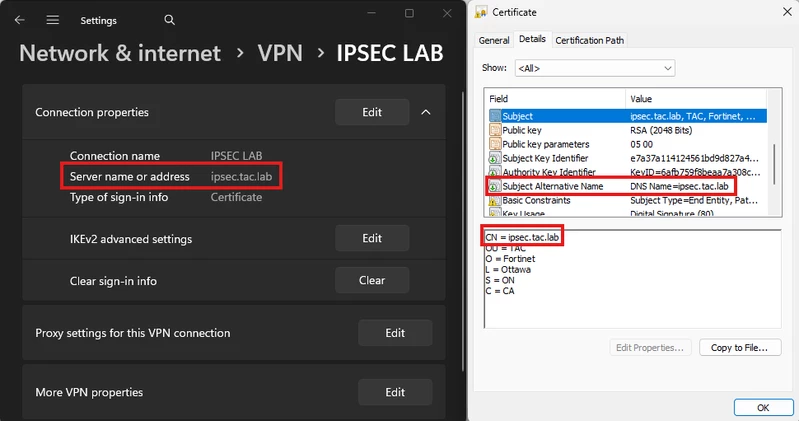Open the Certification Path tab

point(590,40)
